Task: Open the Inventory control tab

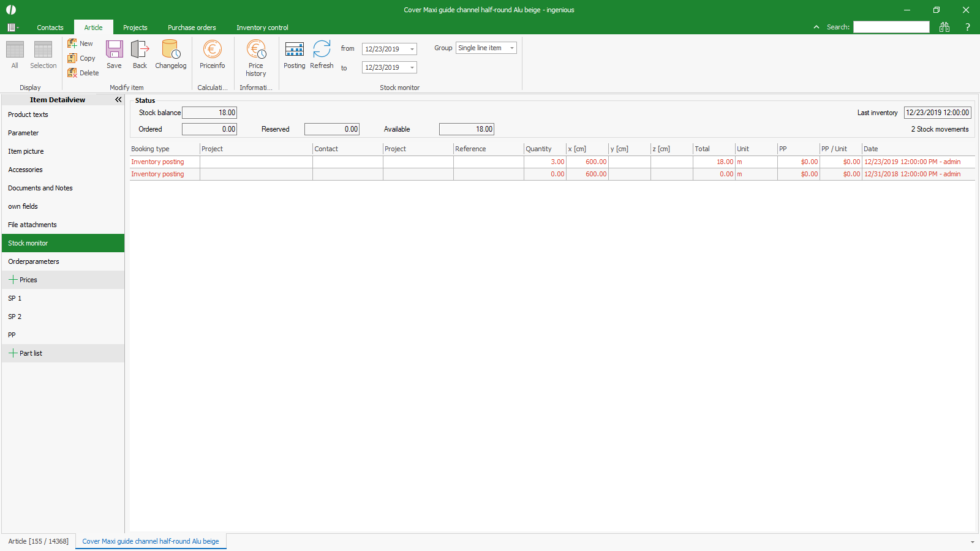Action: point(262,28)
